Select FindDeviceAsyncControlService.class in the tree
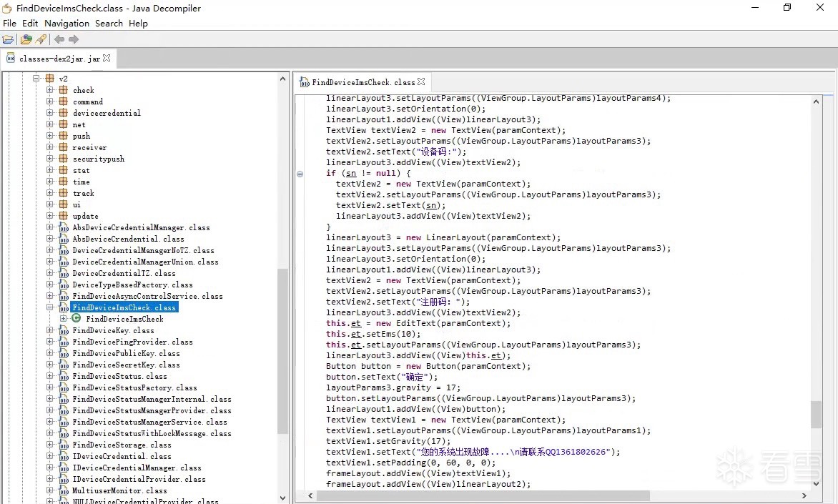Viewport: 838px width, 504px height. 147,296
